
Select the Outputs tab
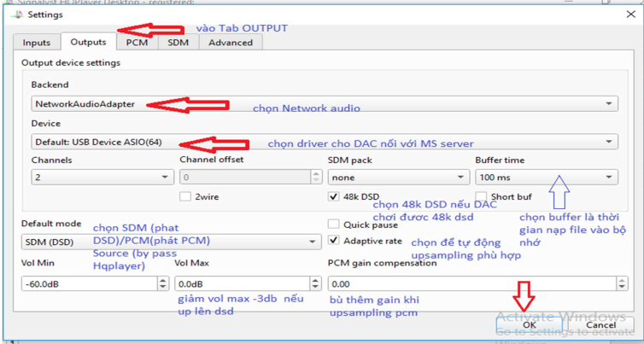88,42
